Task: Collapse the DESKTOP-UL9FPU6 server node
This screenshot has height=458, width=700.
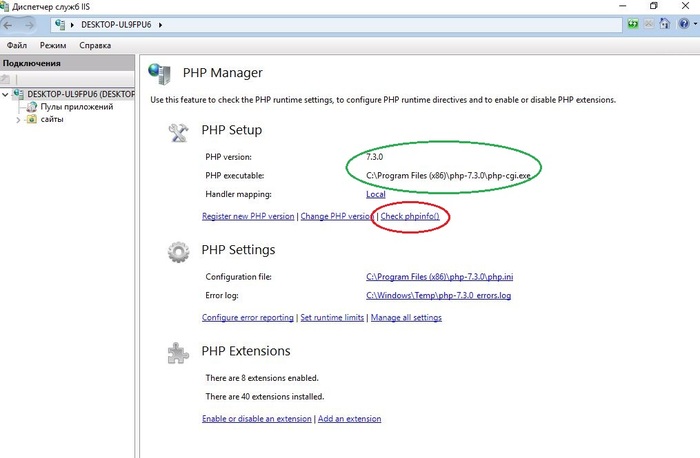Action: (x=6, y=94)
